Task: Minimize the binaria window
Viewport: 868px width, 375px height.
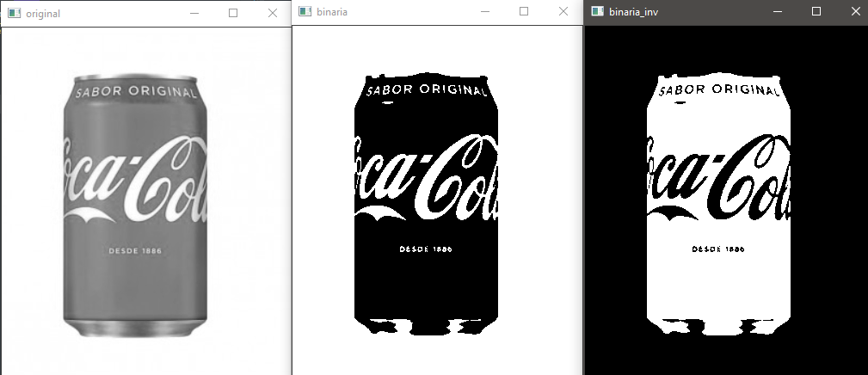Action: pos(485,11)
